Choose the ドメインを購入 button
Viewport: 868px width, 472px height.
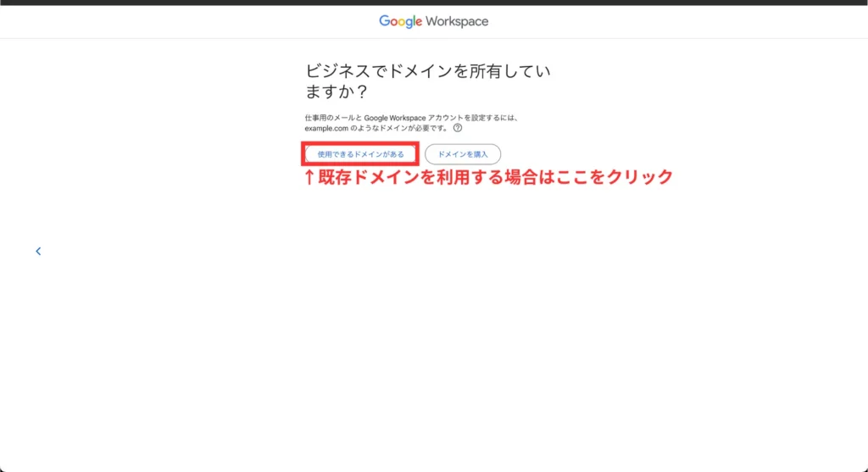463,154
